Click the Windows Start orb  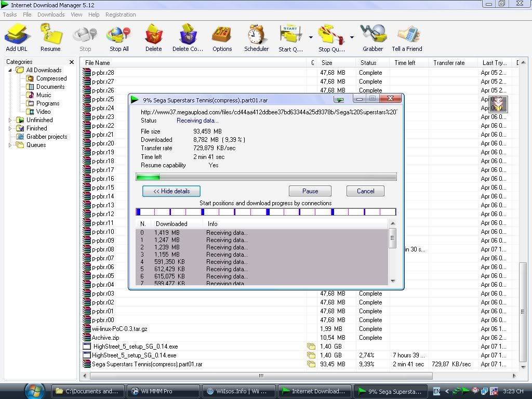click(34, 391)
